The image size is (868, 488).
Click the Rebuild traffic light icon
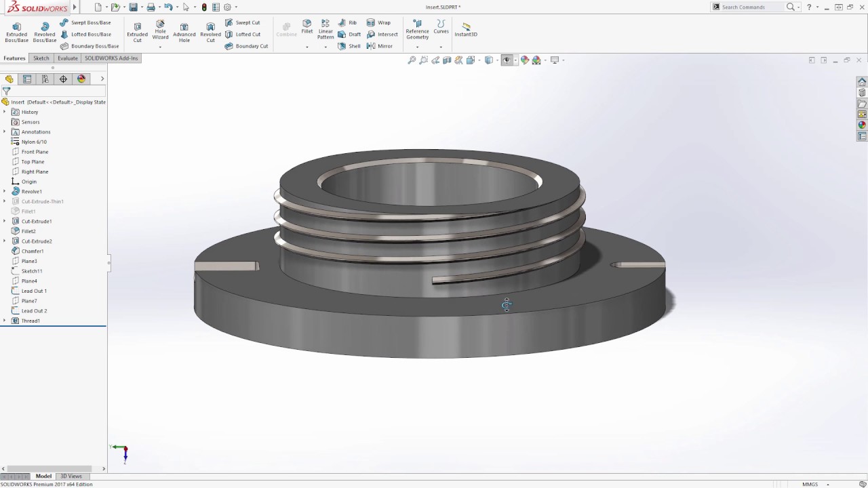[205, 7]
